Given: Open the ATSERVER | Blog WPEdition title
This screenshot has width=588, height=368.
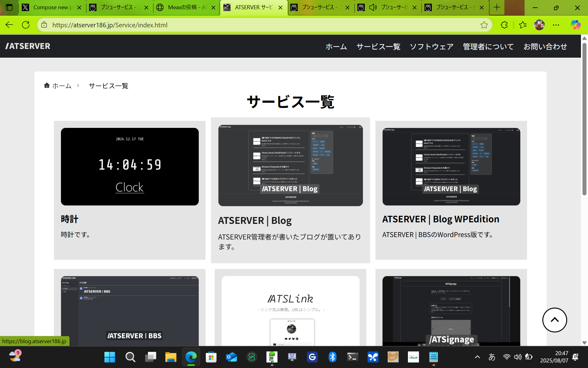Looking at the screenshot, I should tap(441, 219).
